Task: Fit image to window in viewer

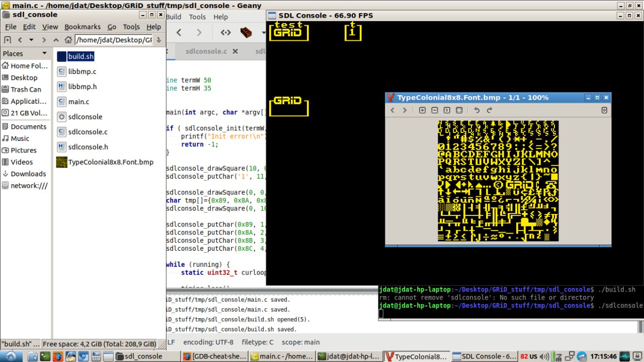Action: [459, 110]
